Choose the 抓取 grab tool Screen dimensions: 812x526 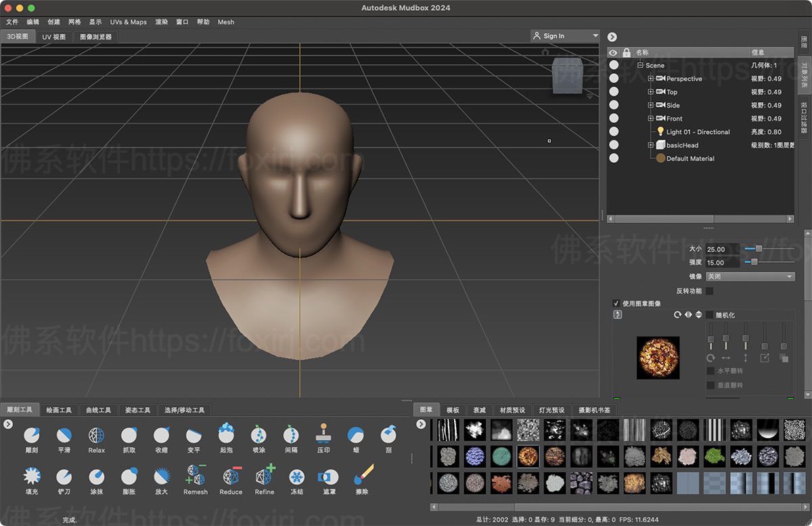pyautogui.click(x=129, y=435)
